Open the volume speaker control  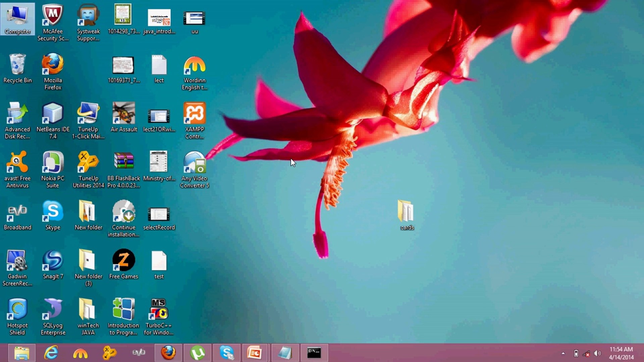[x=597, y=353]
